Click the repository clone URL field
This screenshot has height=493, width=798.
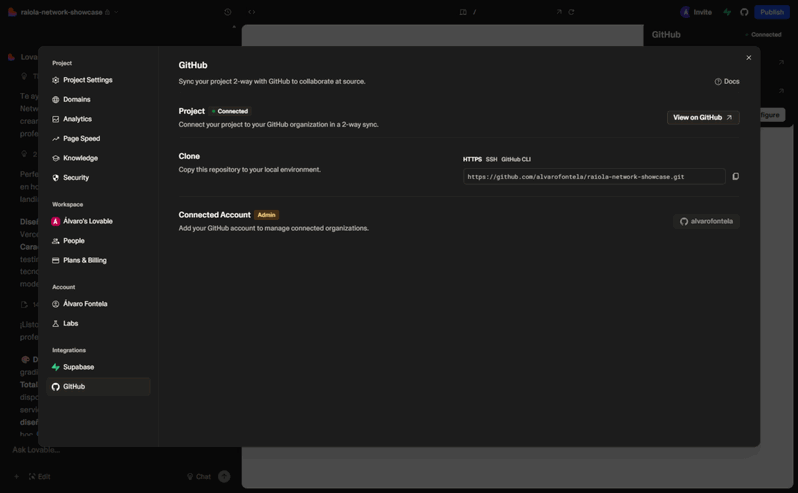(594, 177)
